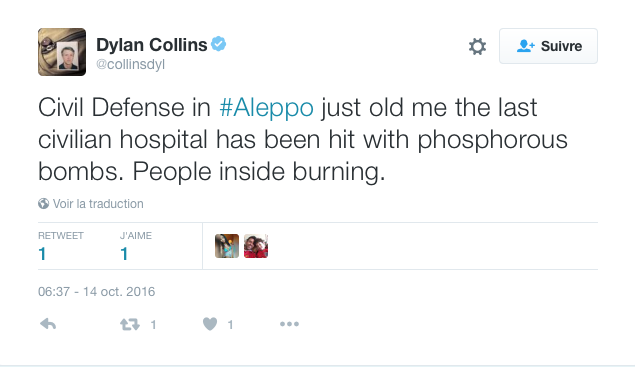Open the 06:37 - 14 oct. 2016 timestamp
The height and width of the screenshot is (367, 635).
(96, 292)
